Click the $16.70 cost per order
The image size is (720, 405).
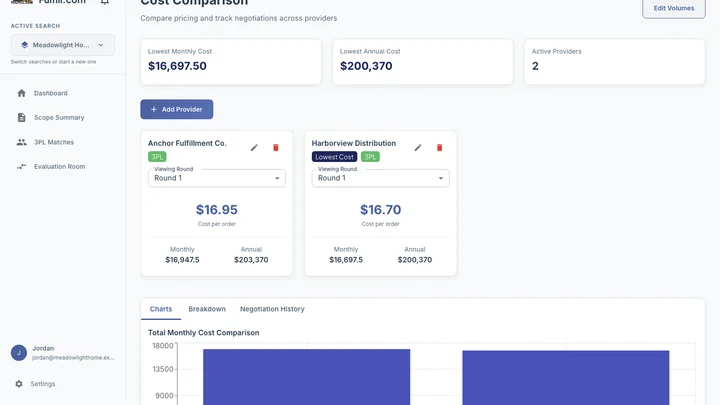(x=381, y=210)
